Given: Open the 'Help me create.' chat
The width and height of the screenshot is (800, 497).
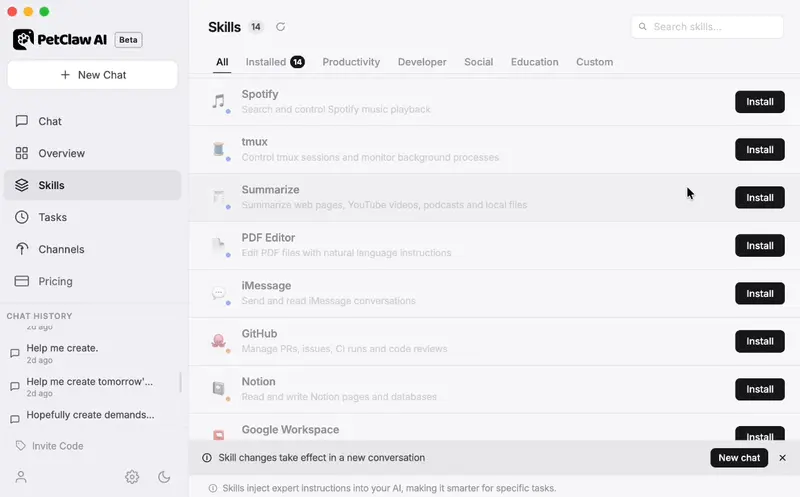Looking at the screenshot, I should pyautogui.click(x=92, y=353).
